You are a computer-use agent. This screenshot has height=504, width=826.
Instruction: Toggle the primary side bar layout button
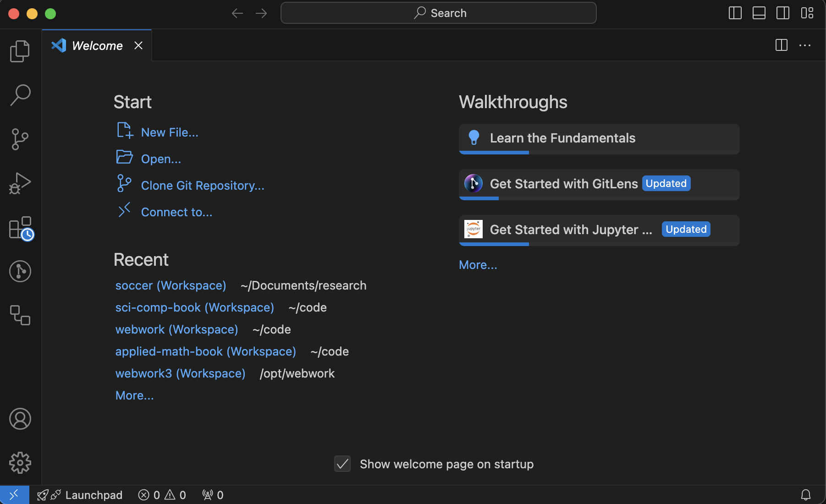[735, 13]
